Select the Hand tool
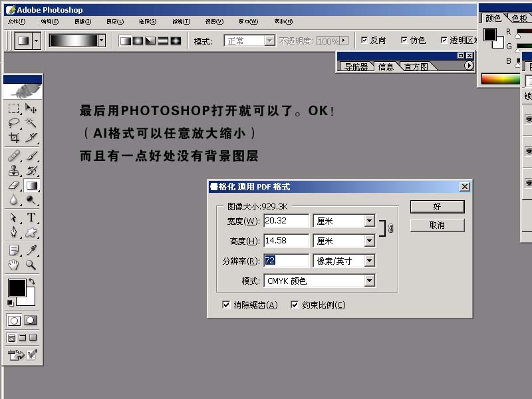Screen dimensions: 532x399 click(13, 265)
